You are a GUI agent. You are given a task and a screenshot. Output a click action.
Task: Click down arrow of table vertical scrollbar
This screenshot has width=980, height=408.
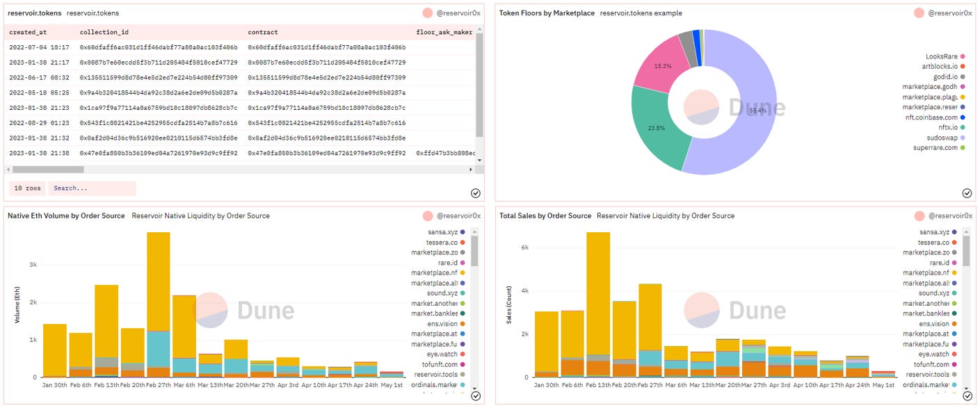coord(479,161)
